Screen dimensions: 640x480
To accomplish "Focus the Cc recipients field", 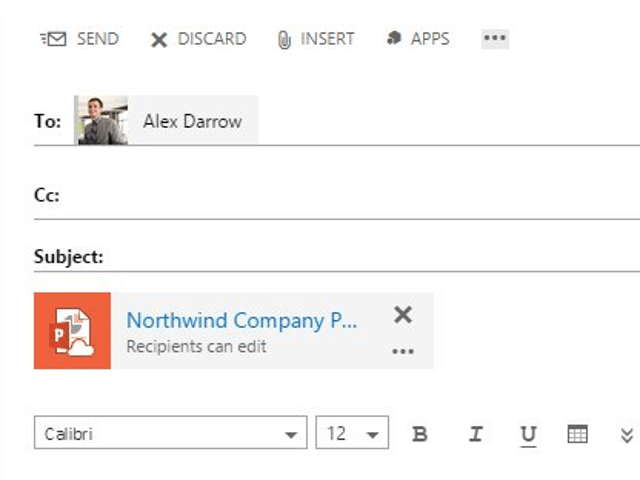I will (x=351, y=195).
